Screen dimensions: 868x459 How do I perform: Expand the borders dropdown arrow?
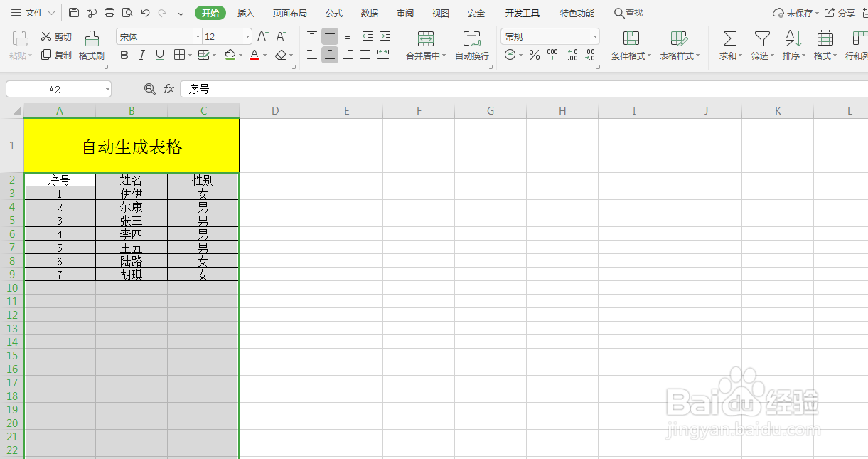[191, 55]
